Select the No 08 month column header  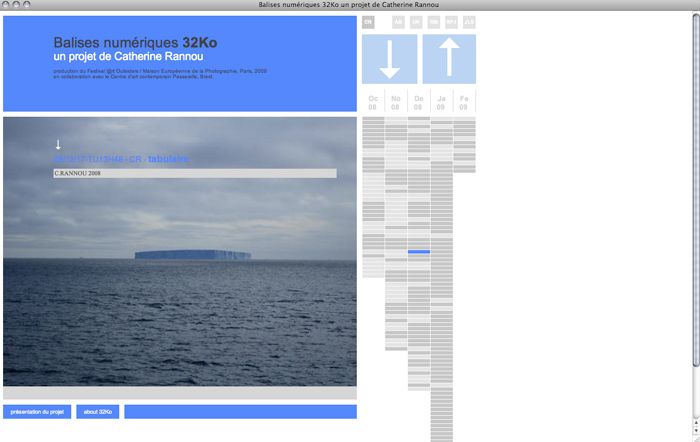(396, 102)
